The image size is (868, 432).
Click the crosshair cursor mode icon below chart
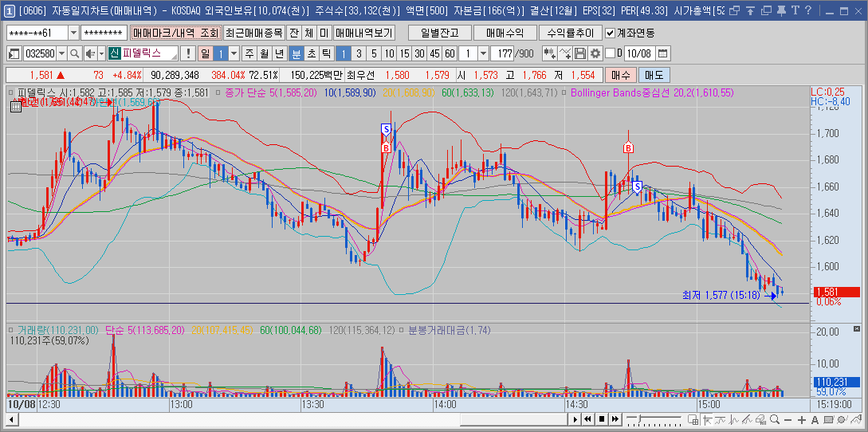[707, 419]
